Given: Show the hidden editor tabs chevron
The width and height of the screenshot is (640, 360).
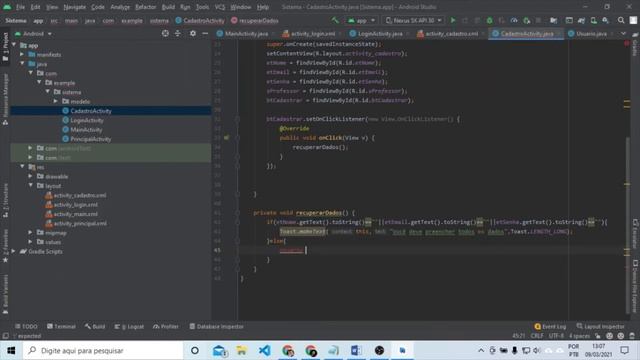Looking at the screenshot, I should point(623,33).
